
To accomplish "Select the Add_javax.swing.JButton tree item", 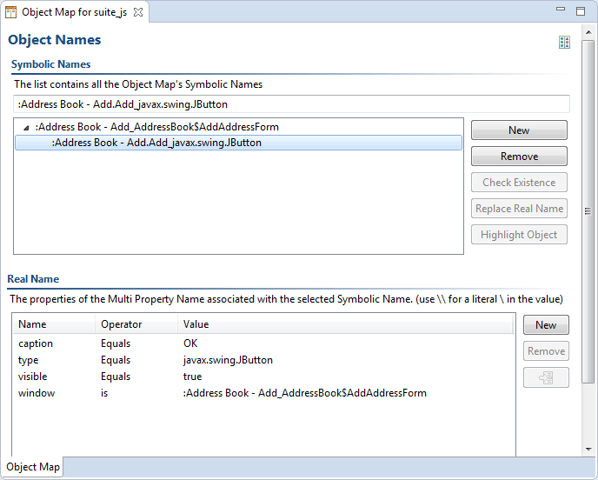I will [238, 143].
